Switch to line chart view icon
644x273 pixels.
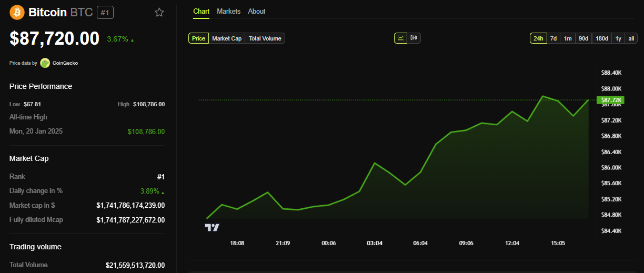tap(401, 38)
